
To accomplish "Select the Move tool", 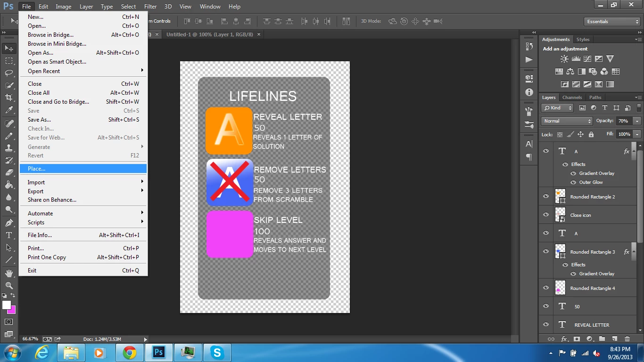I will (x=9, y=48).
